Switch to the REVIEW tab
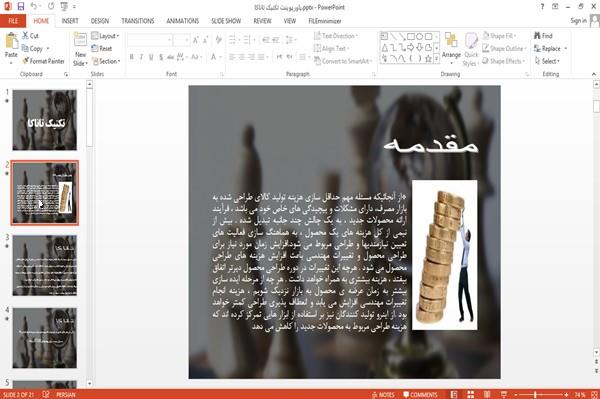The image size is (600, 399). tap(262, 21)
